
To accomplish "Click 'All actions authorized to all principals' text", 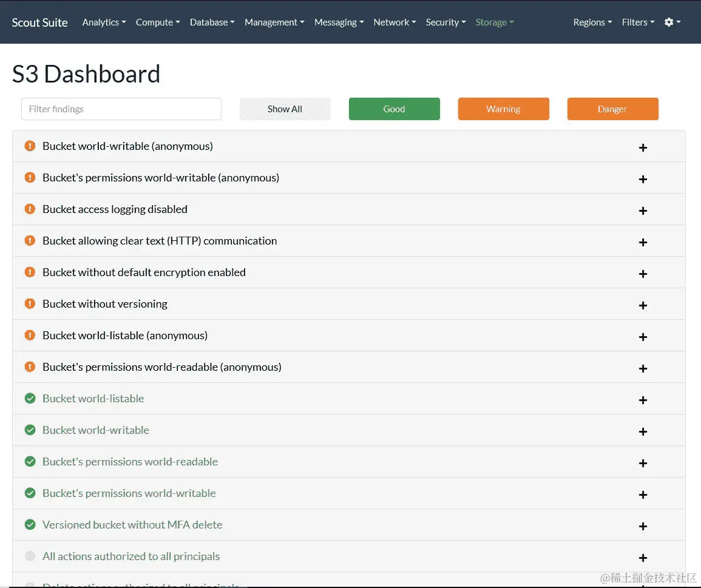I will (x=131, y=556).
